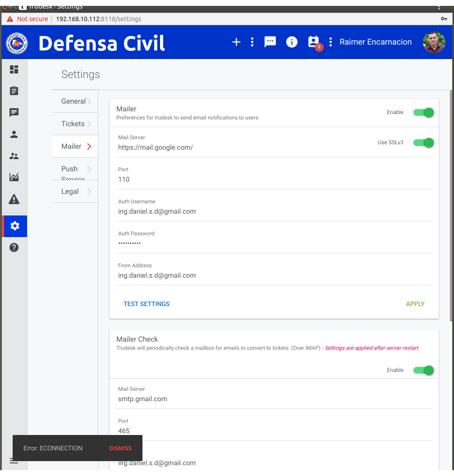Open the Dashboard icon in sidebar
Screen dimensions: 454x476
pyautogui.click(x=14, y=69)
